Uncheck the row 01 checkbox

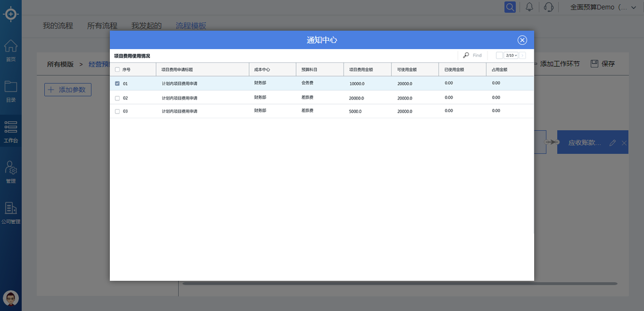click(x=117, y=84)
